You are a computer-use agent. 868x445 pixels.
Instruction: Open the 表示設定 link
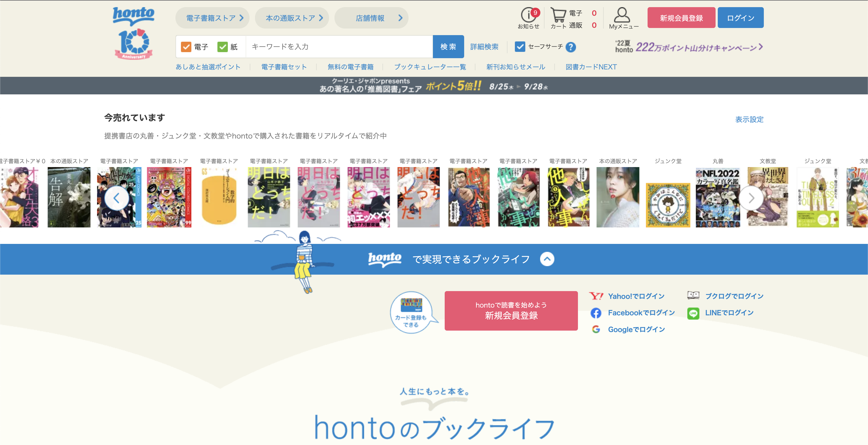pyautogui.click(x=749, y=119)
